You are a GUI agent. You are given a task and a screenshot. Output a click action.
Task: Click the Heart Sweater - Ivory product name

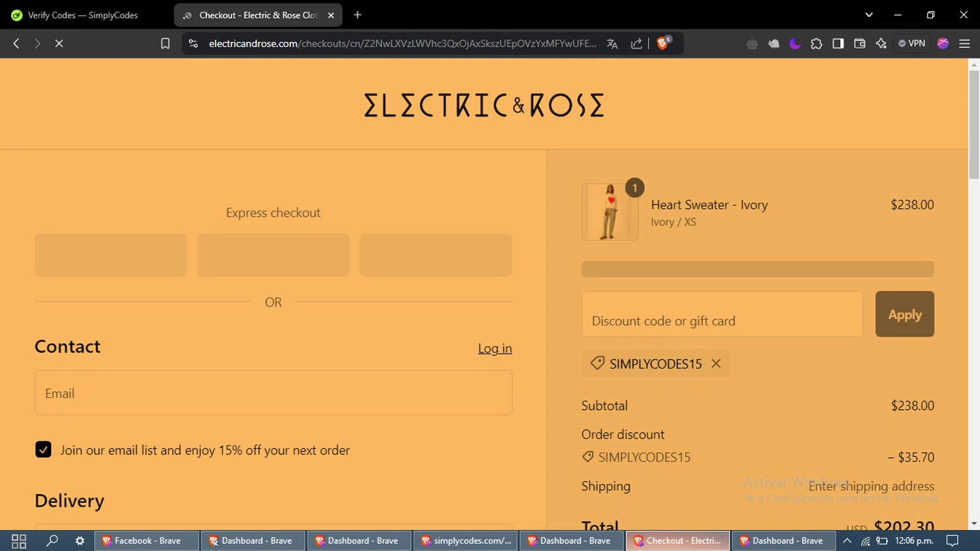(x=709, y=205)
